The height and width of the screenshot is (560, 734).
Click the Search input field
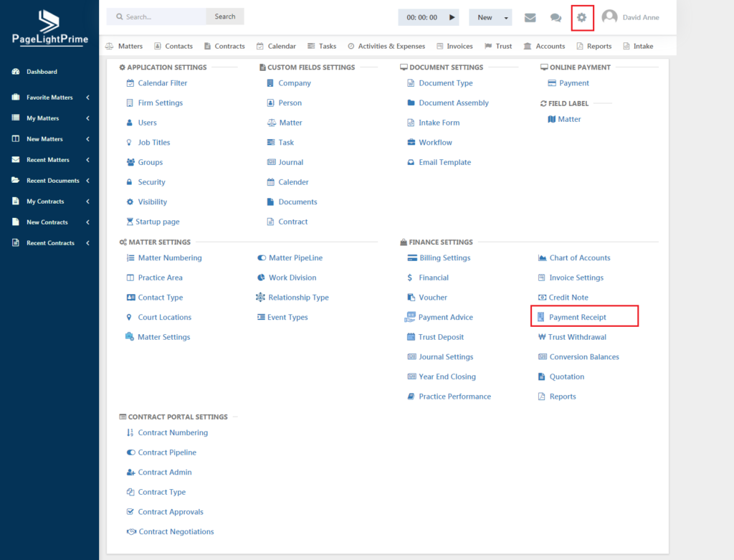(156, 16)
